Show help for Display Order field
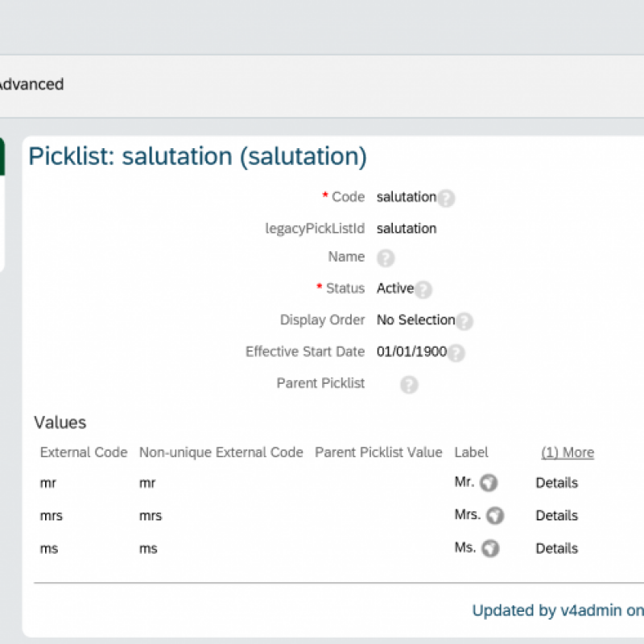This screenshot has width=644, height=644. pyautogui.click(x=464, y=321)
